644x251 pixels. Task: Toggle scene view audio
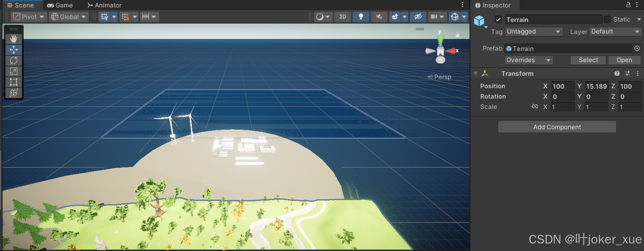pyautogui.click(x=379, y=17)
